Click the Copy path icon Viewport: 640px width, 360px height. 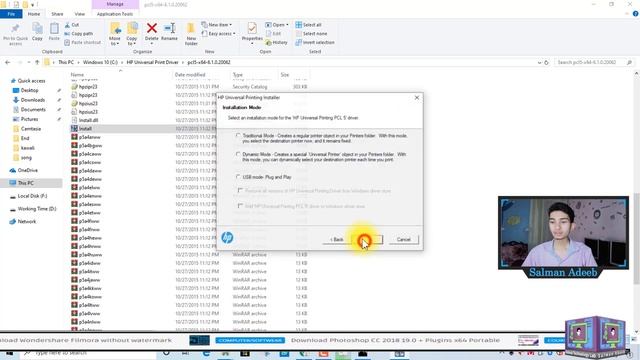point(67,33)
